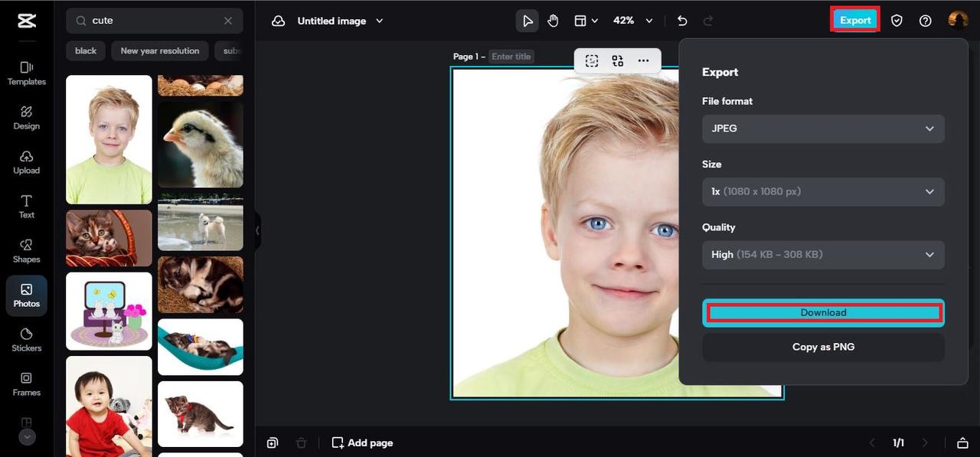Screen dimensions: 980x457
Task: Open the help question mark icon
Action: (926, 21)
